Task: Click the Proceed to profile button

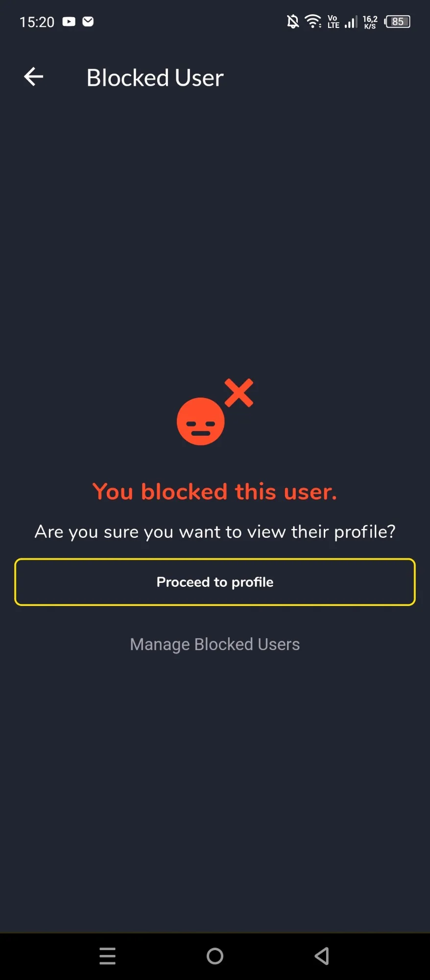Action: point(215,582)
